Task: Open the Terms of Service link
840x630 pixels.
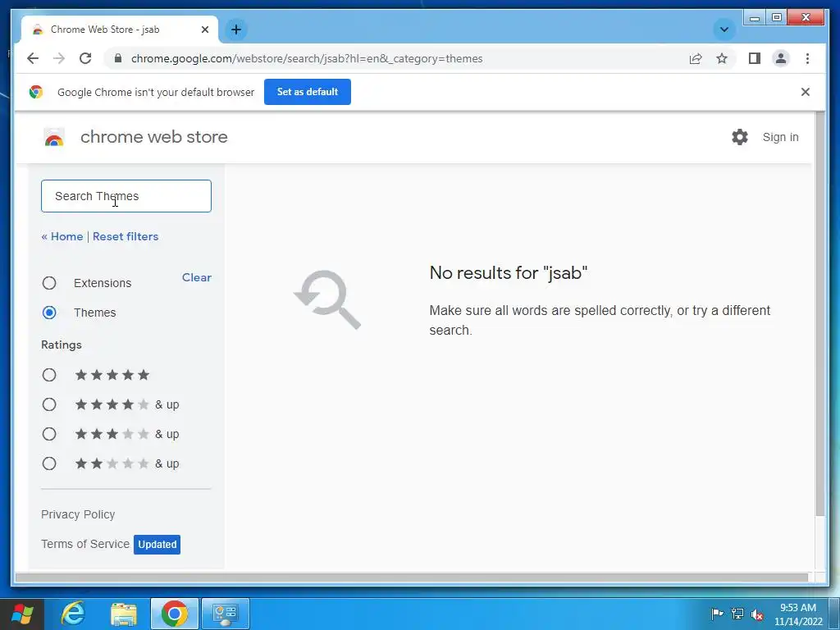Action: tap(85, 544)
